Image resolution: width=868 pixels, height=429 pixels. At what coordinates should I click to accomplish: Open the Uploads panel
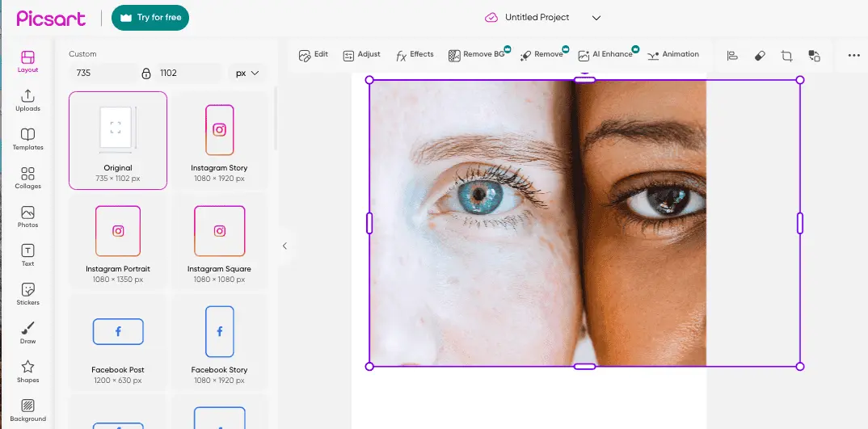27,100
